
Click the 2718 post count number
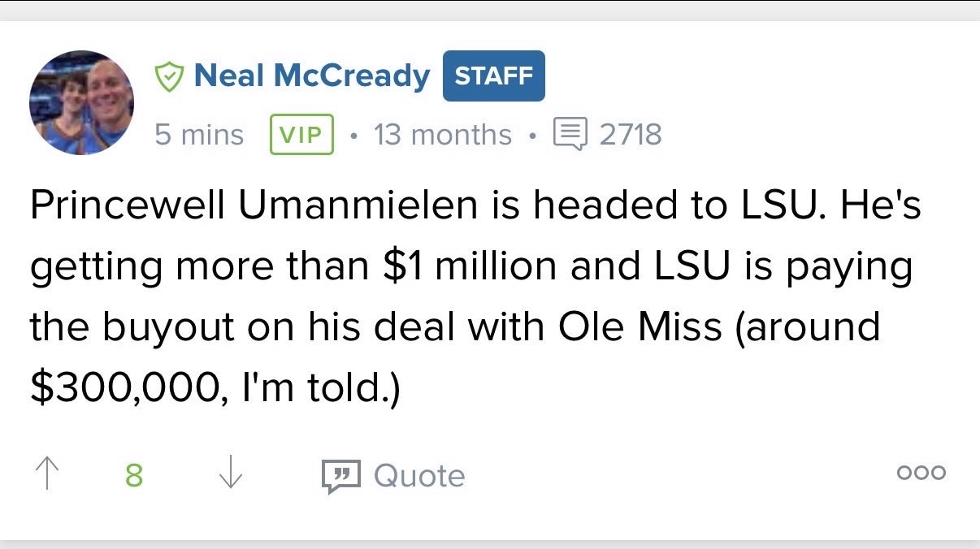tap(631, 135)
